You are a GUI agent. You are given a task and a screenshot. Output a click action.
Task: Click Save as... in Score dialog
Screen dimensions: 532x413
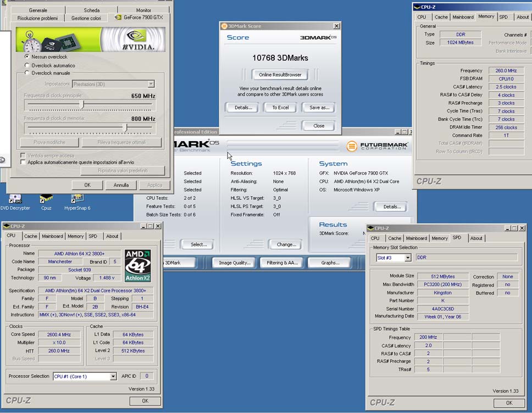click(x=319, y=108)
